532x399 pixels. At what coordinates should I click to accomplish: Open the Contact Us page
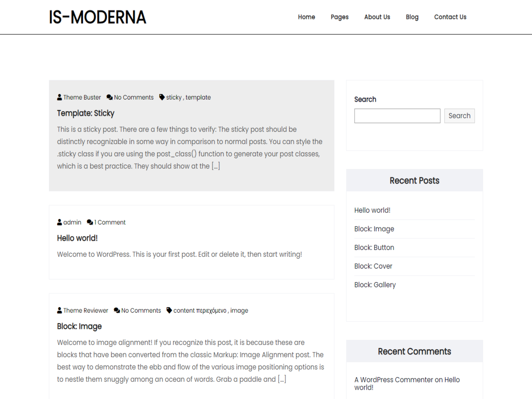coord(450,17)
